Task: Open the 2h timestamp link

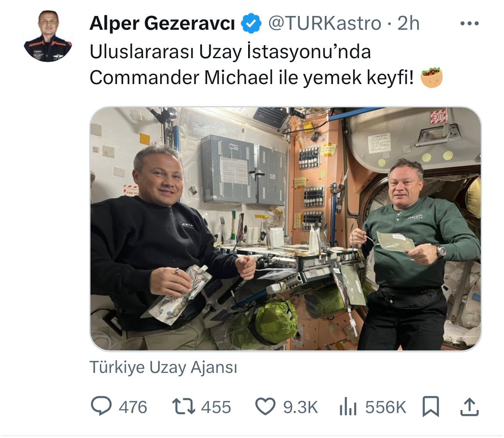Action: tap(408, 23)
